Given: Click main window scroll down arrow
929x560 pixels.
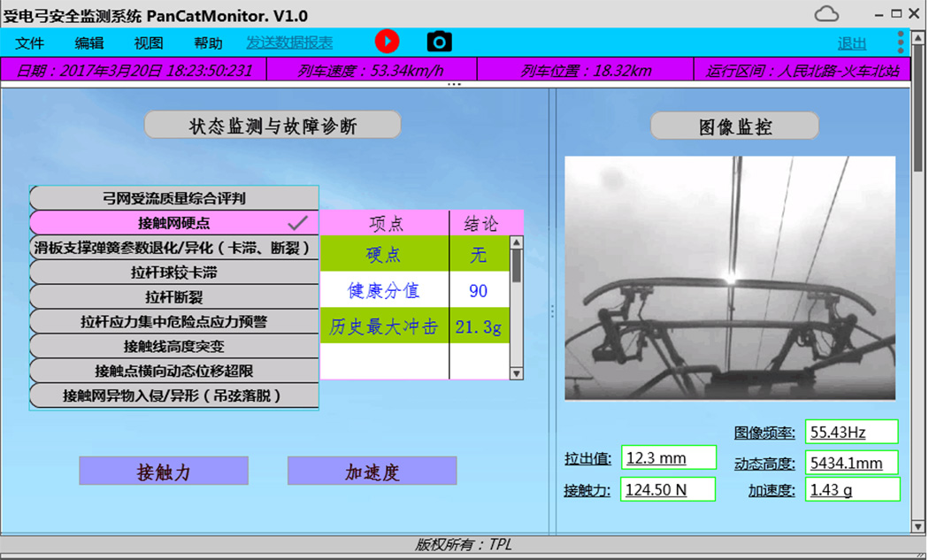Looking at the screenshot, I should click(918, 526).
